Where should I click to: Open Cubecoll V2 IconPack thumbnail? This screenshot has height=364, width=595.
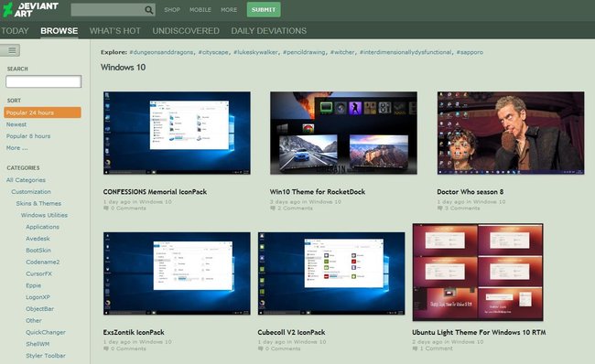[x=331, y=273]
